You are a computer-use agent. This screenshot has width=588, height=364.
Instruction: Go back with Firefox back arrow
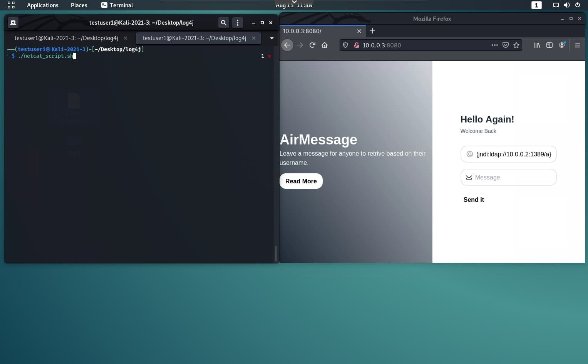(287, 45)
